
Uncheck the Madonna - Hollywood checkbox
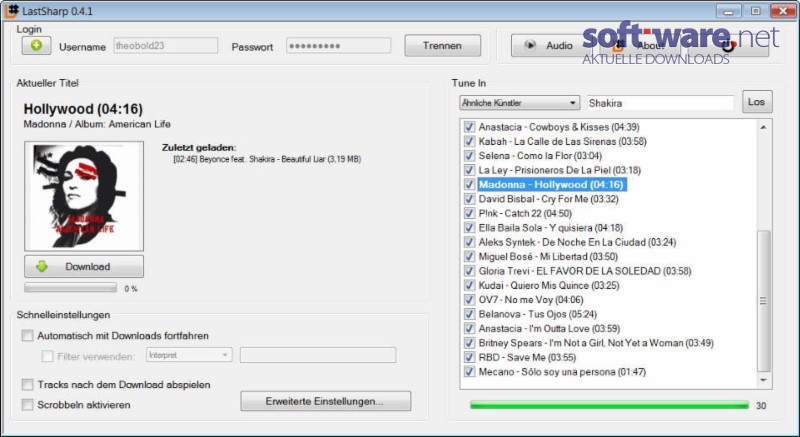[x=469, y=184]
